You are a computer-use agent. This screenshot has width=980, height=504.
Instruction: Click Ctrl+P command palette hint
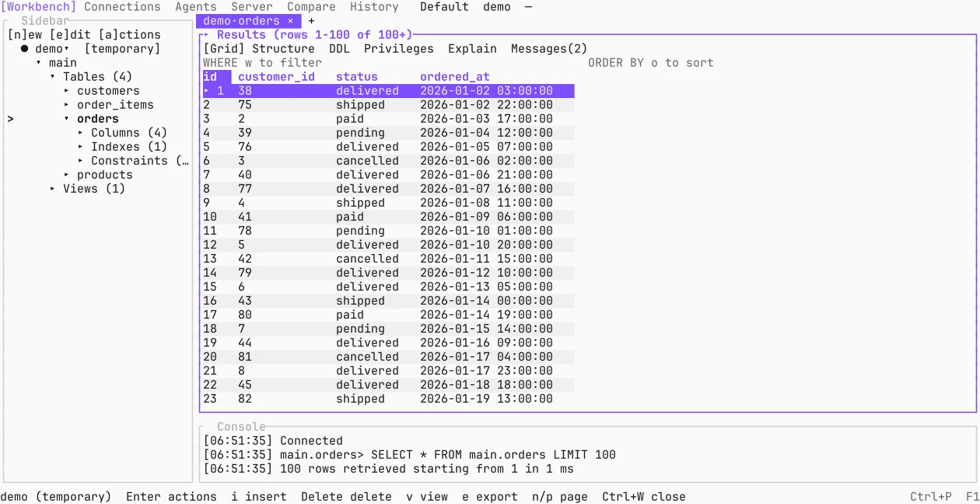pyautogui.click(x=931, y=497)
